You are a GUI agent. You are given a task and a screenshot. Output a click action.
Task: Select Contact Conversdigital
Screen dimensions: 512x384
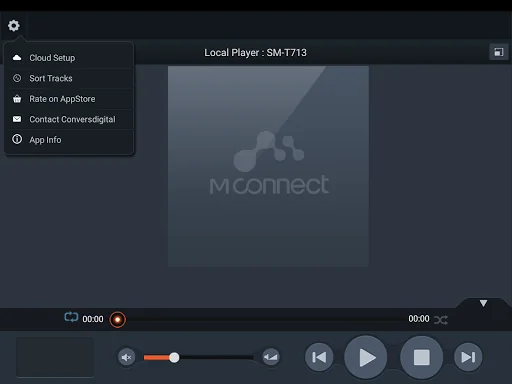click(69, 119)
